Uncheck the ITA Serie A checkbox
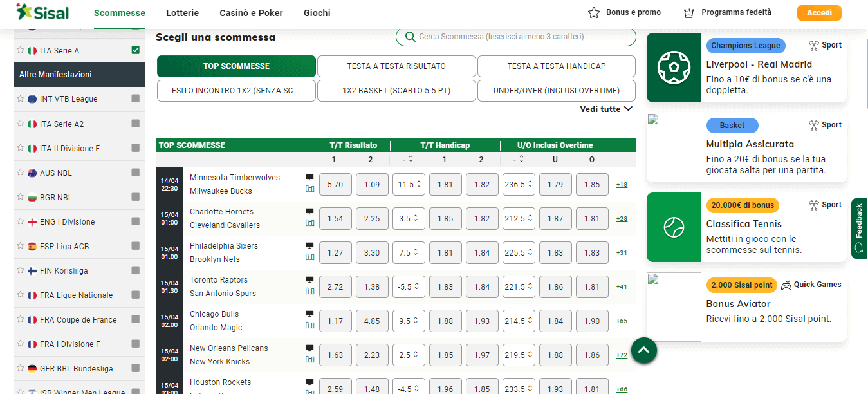Image resolution: width=868 pixels, height=394 pixels. (x=135, y=50)
